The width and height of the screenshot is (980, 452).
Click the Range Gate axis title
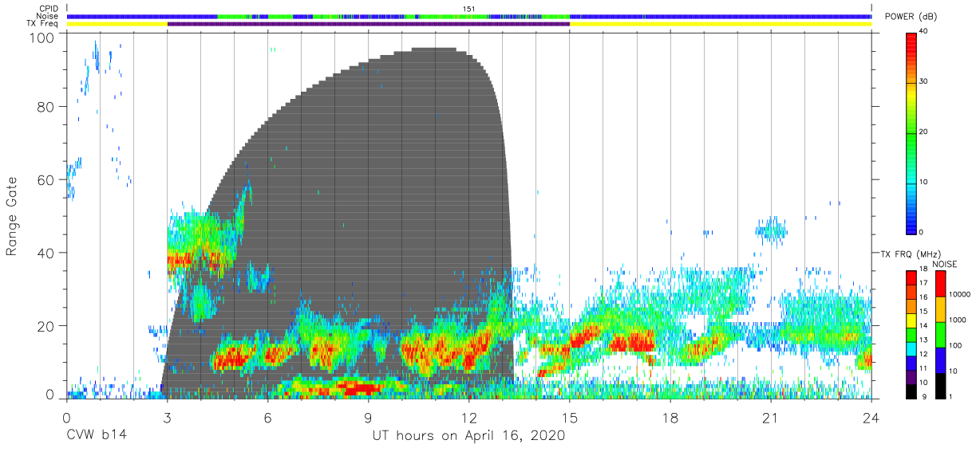12,215
